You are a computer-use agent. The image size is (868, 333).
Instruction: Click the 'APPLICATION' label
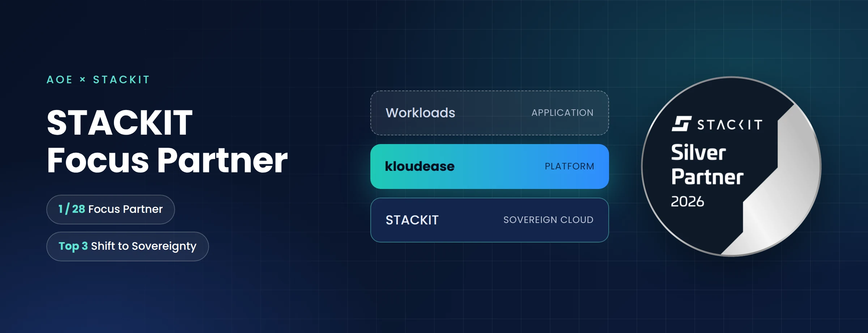(x=562, y=113)
